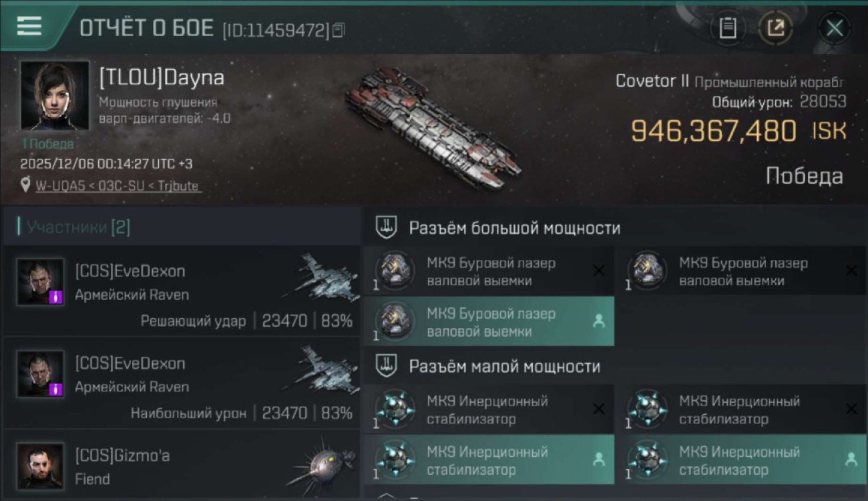Click the Covetor II ship image
Screen dimensions: 868x501
click(x=433, y=127)
